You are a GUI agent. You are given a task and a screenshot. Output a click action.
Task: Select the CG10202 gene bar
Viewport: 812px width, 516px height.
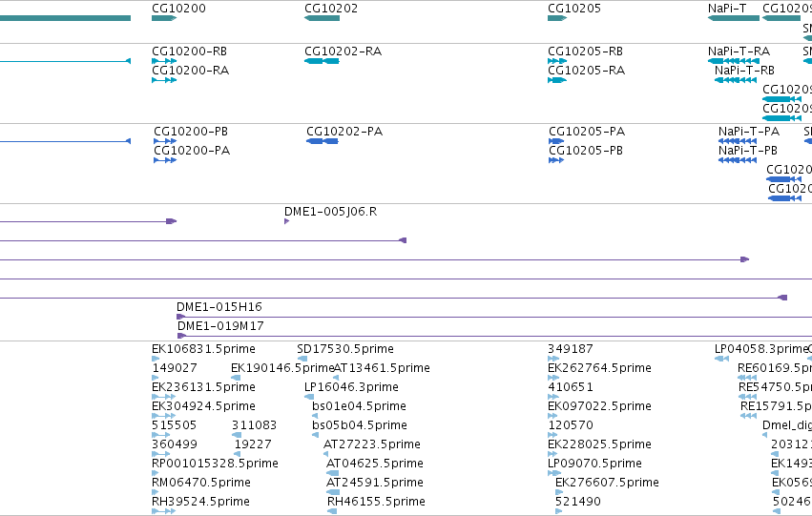click(x=322, y=18)
